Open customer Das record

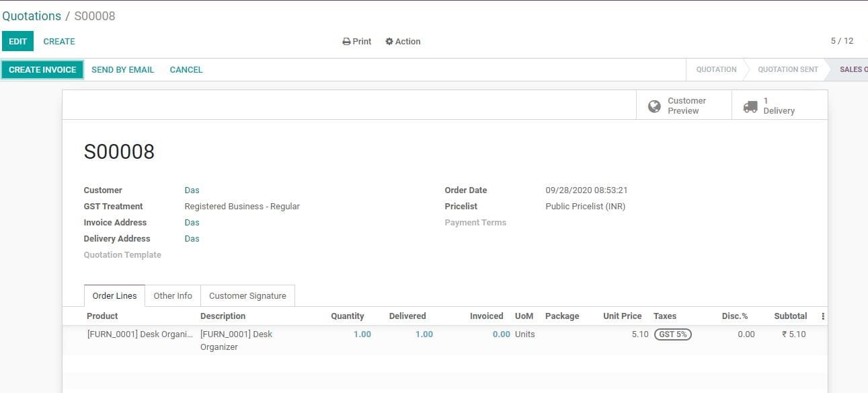coord(192,190)
